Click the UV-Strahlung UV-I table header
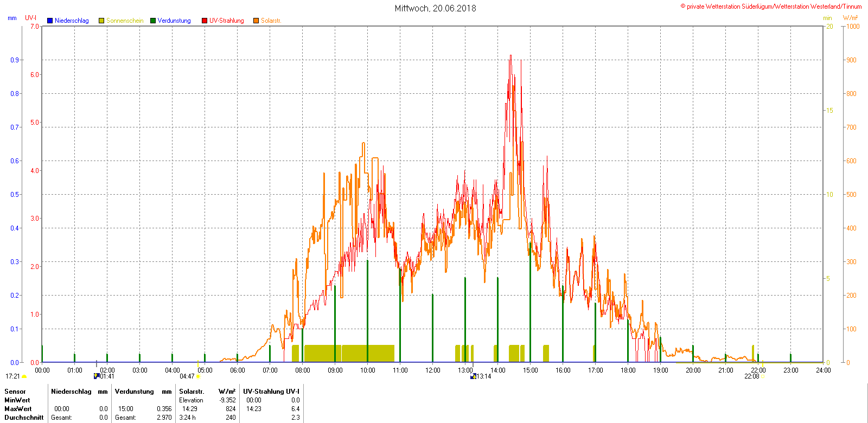The image size is (868, 423). (x=271, y=392)
